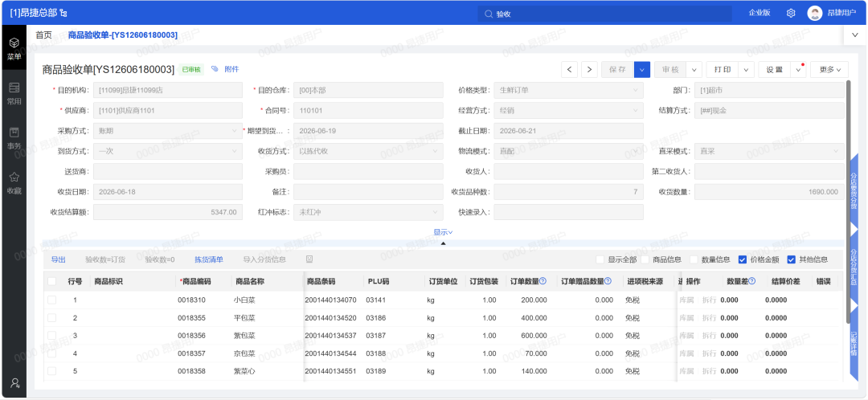Open the dropdown arrow next to 保存

pyautogui.click(x=642, y=69)
